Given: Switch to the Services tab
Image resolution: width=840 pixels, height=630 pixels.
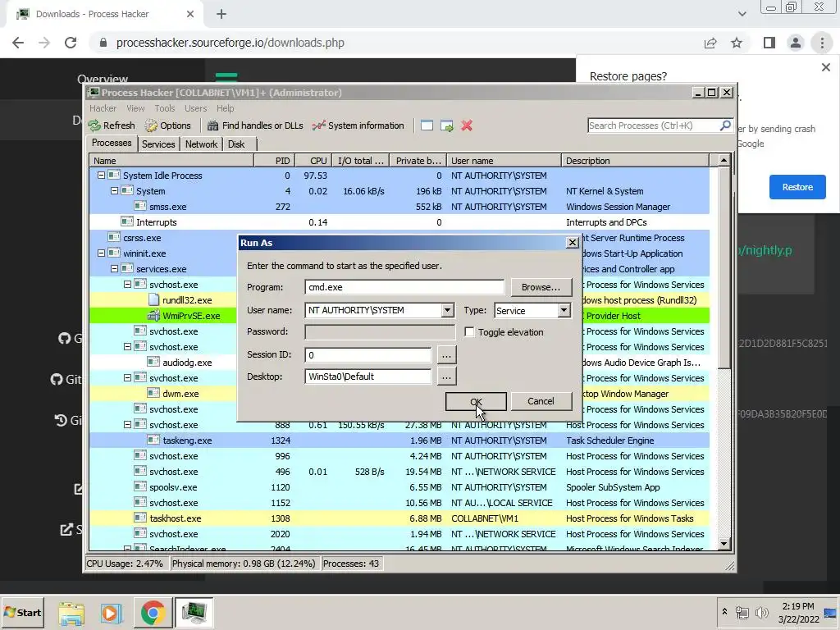Looking at the screenshot, I should point(158,144).
